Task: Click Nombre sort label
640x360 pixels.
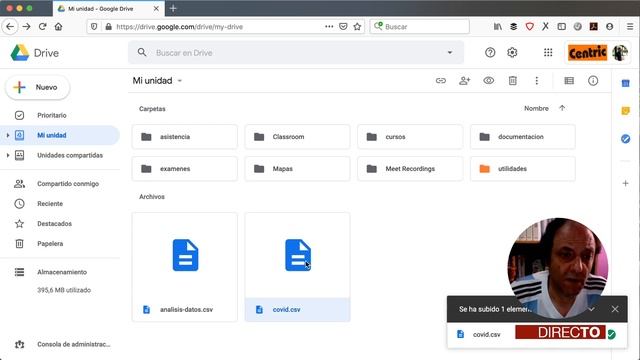Action: coord(536,108)
